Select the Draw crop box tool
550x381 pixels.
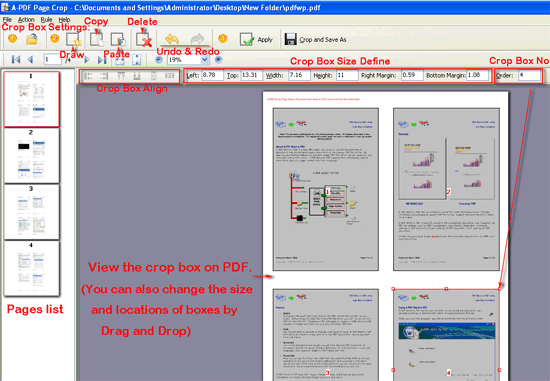pos(73,39)
